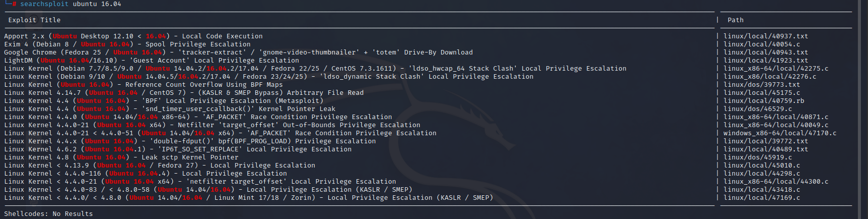Click the path windows_x86-64/local/47170.c
Screen dimensions: 868x219
click(x=780, y=133)
